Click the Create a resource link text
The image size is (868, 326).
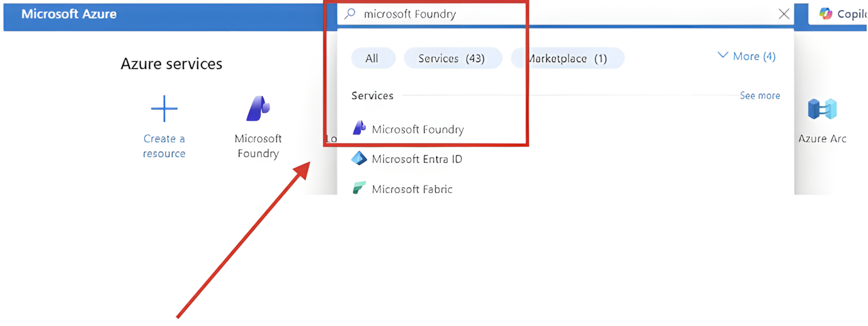point(164,146)
